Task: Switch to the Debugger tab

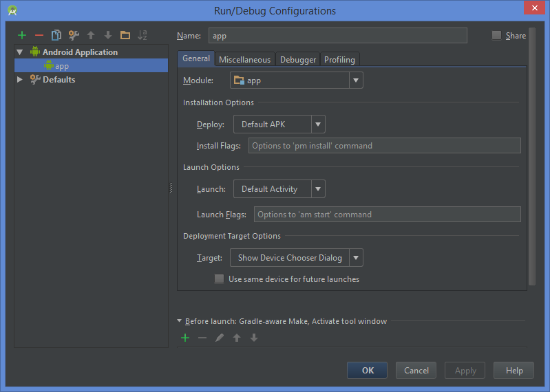Action: point(298,60)
